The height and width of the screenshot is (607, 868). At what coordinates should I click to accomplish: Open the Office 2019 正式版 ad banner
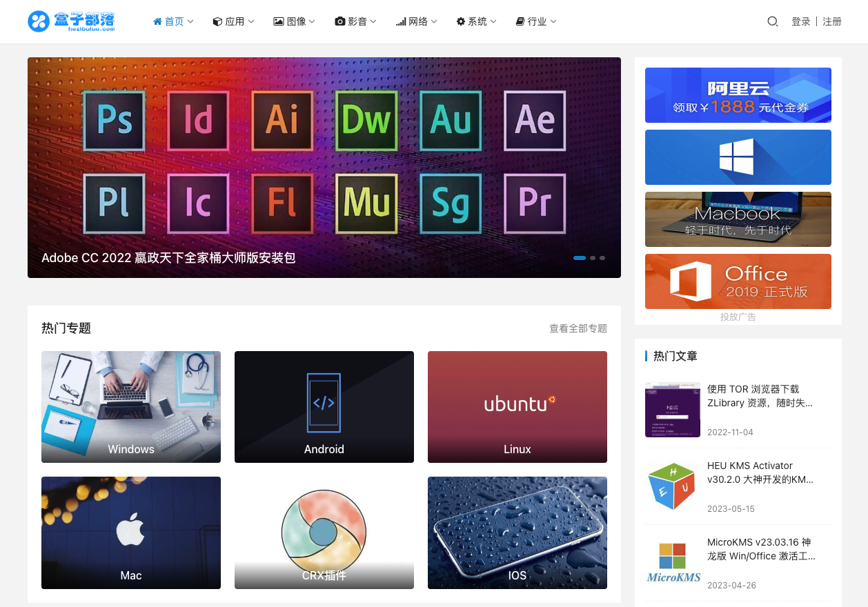tap(738, 281)
